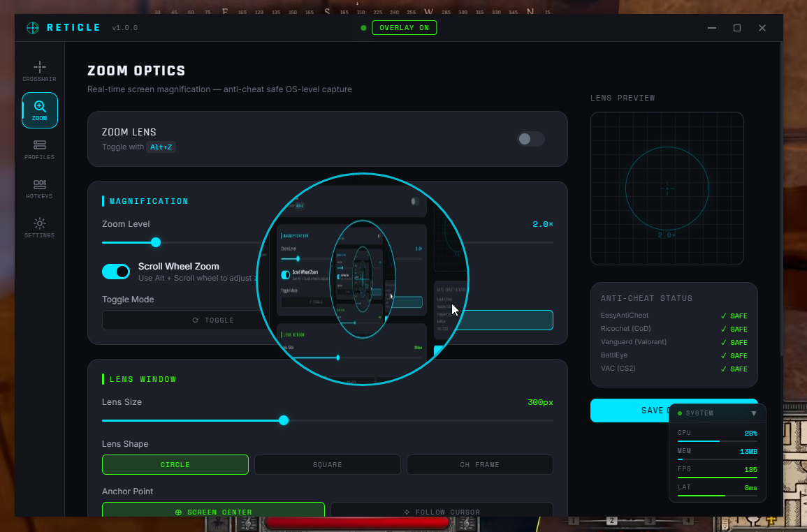Click the MEM usage bar
The image size is (807, 532).
point(717,459)
